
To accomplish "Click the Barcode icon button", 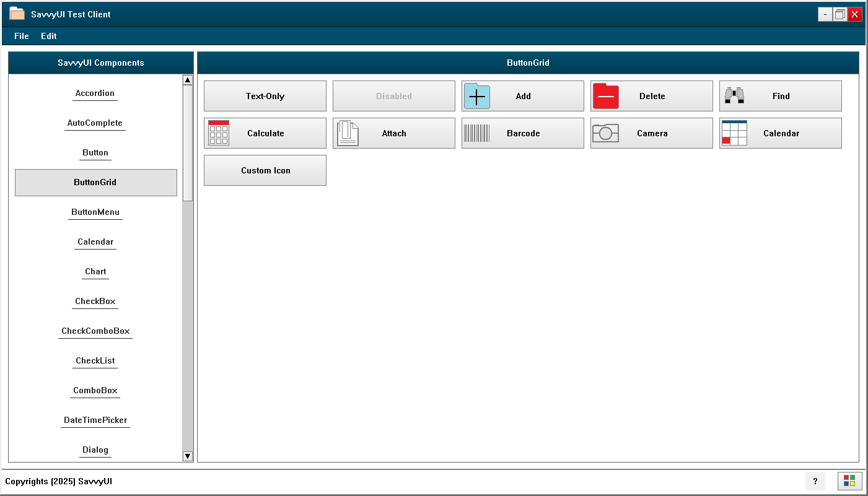I will [522, 133].
